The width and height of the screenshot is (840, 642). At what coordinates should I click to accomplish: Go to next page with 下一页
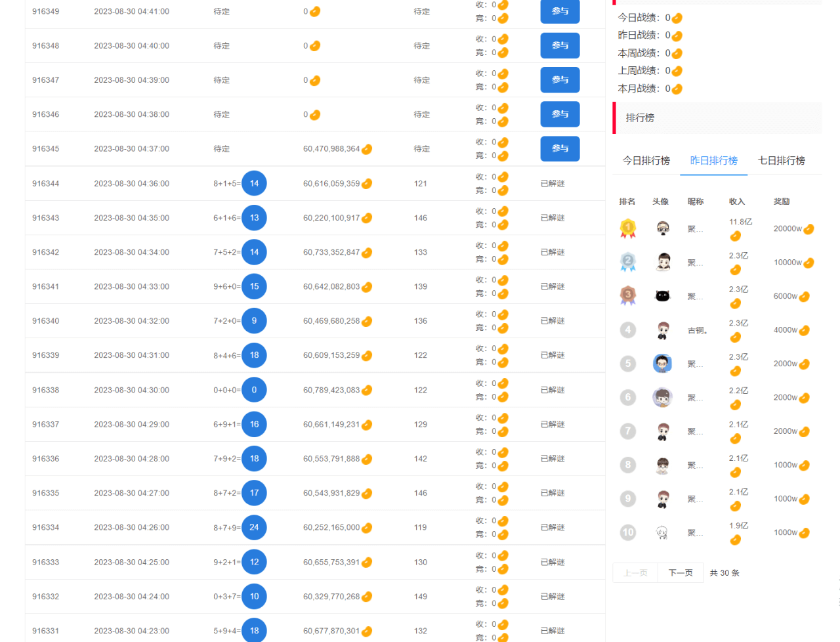(x=681, y=573)
